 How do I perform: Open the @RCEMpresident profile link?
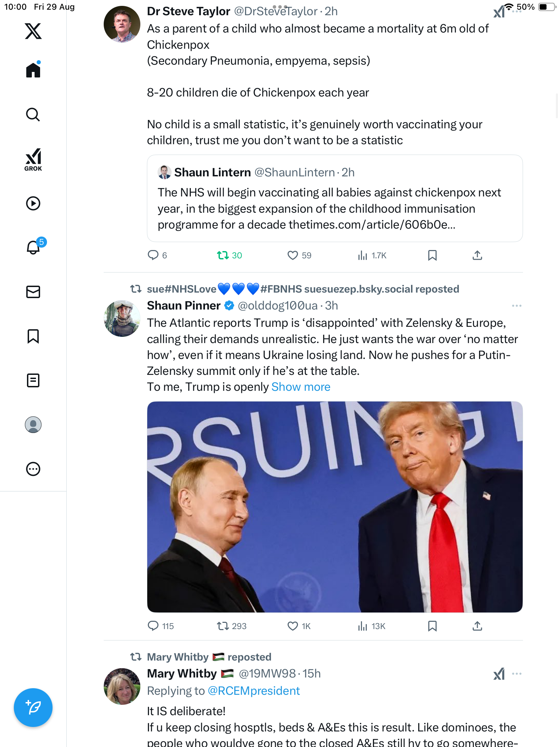(254, 691)
